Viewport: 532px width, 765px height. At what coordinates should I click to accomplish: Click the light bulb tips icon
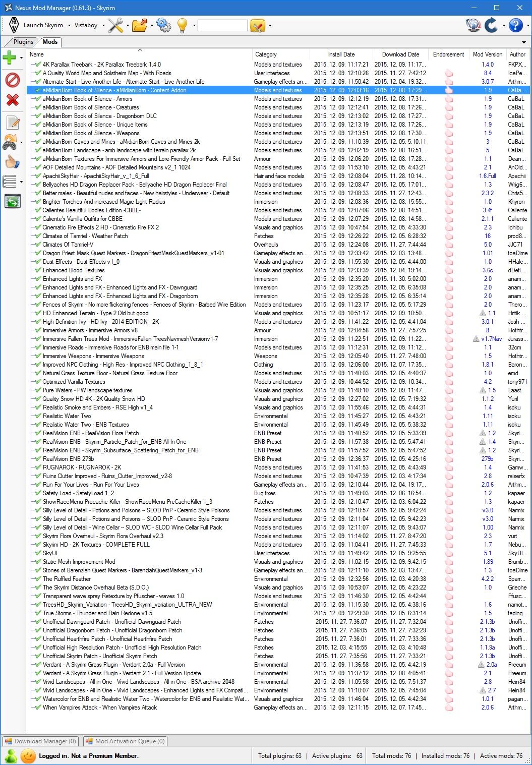coord(183,25)
